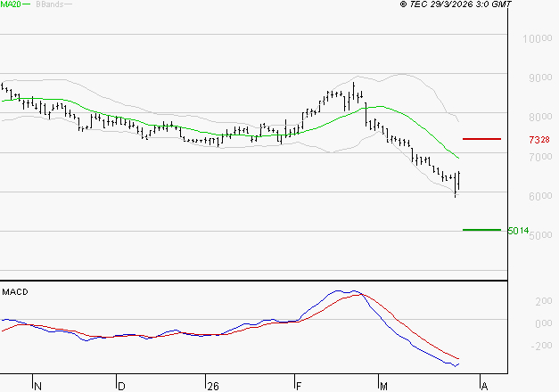
Task: Click the D month axis marker
Action: pos(121,386)
